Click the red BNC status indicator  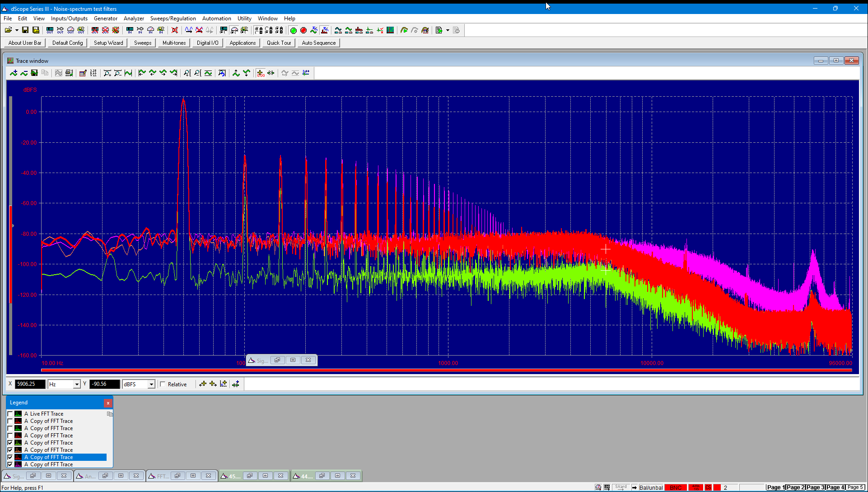pyautogui.click(x=675, y=487)
